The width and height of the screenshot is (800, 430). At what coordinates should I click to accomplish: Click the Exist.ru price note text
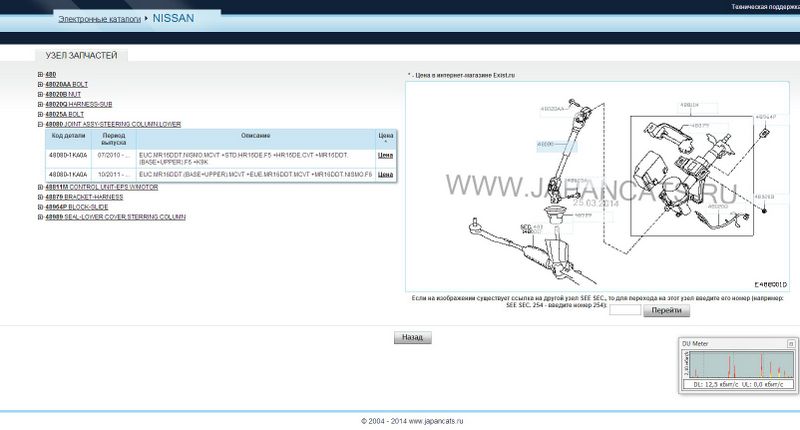461,75
